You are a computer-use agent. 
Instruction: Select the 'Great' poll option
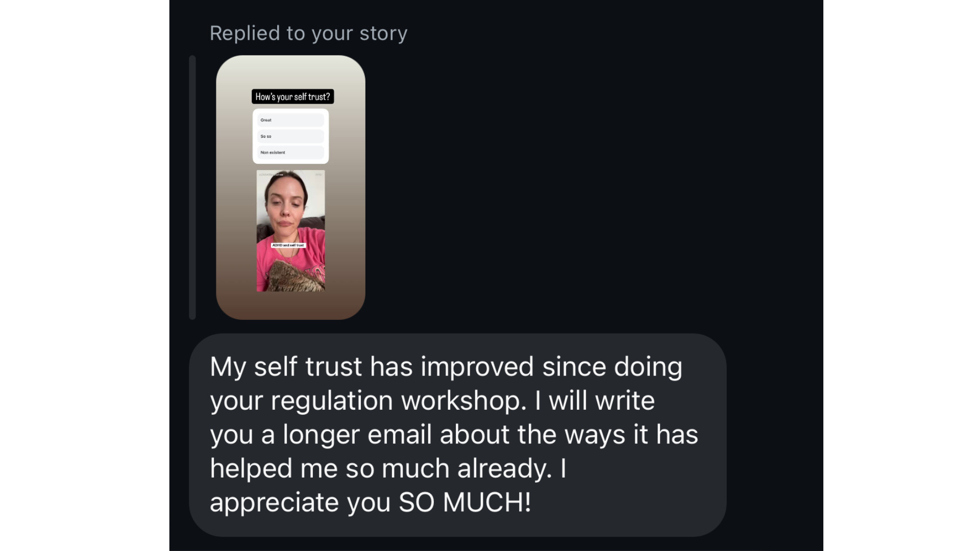[290, 120]
